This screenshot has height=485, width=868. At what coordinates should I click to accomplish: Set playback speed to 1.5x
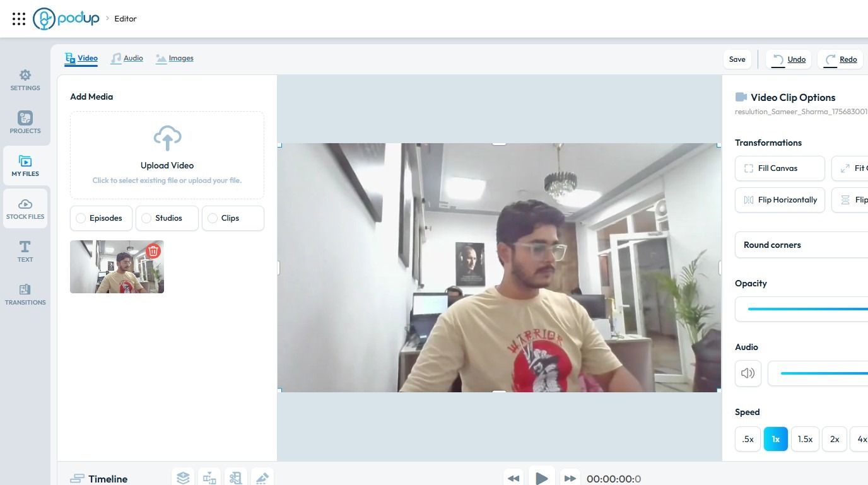click(805, 439)
